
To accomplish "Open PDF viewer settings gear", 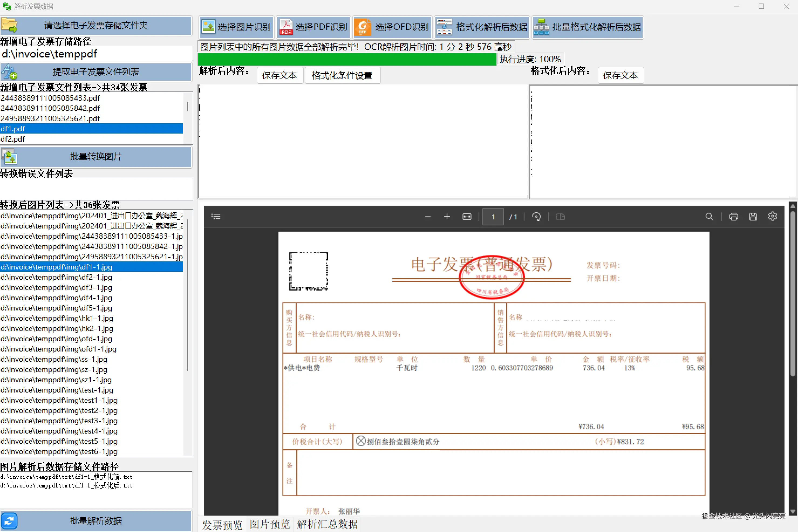I will (773, 216).
